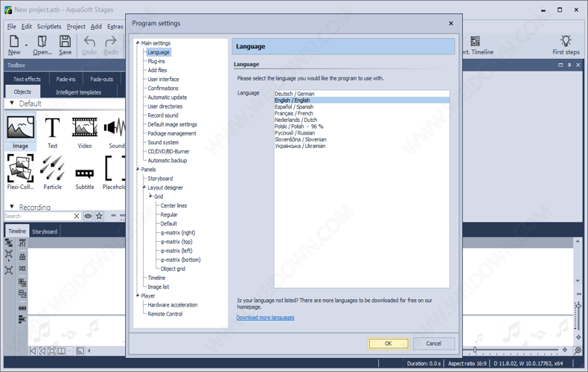
Task: Collapse the Layout designer tree node
Action: point(144,187)
